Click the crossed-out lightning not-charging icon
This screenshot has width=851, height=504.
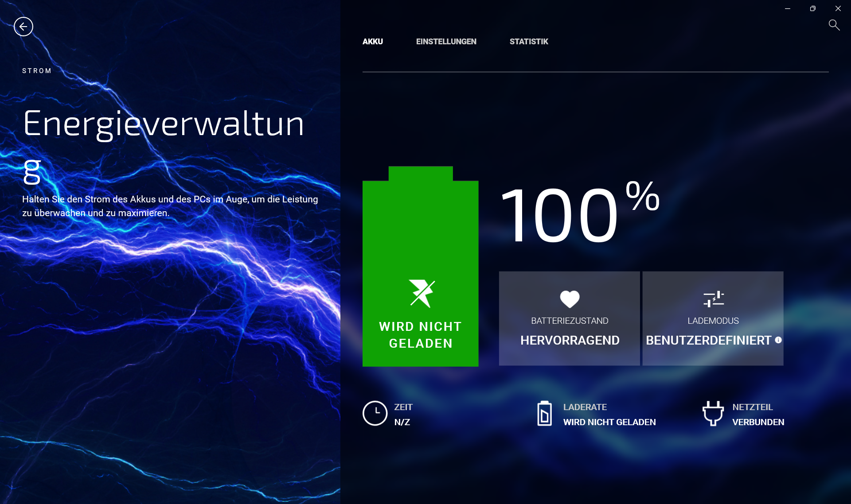click(x=422, y=293)
